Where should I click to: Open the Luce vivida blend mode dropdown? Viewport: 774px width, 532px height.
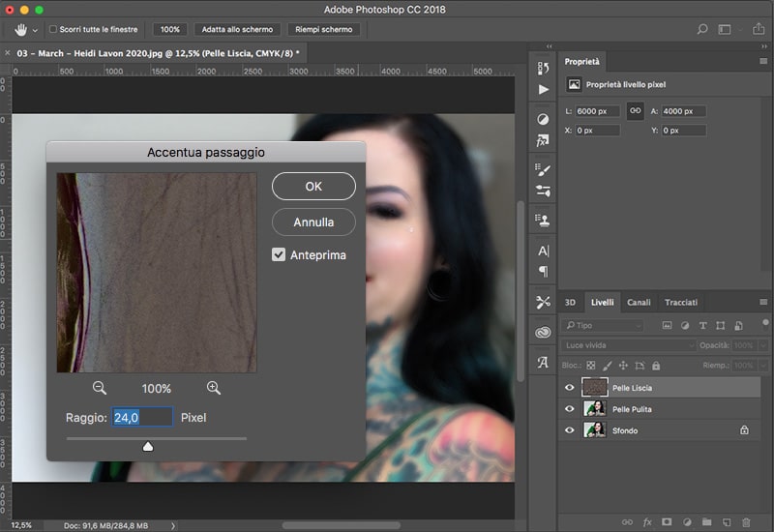[629, 345]
